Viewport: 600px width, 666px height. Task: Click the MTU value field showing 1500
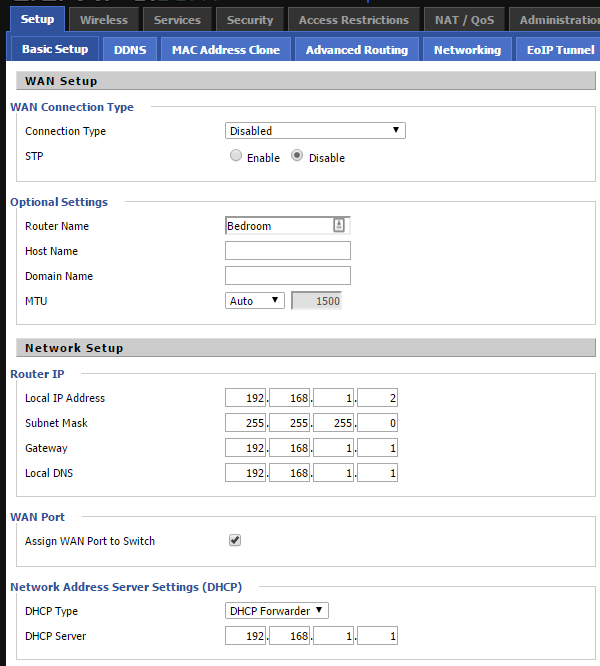point(316,301)
